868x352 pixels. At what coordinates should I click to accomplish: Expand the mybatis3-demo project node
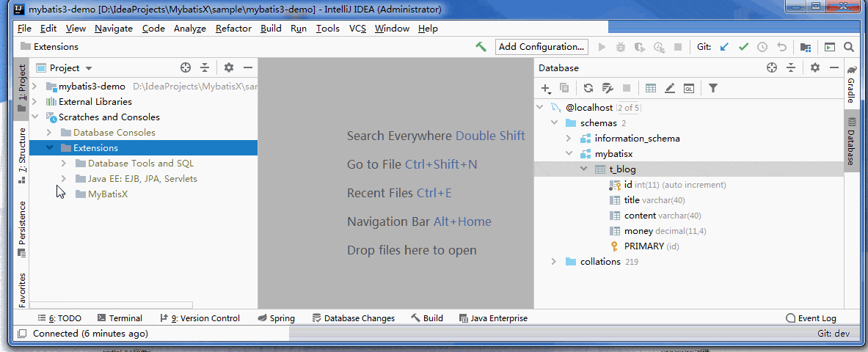tap(35, 87)
